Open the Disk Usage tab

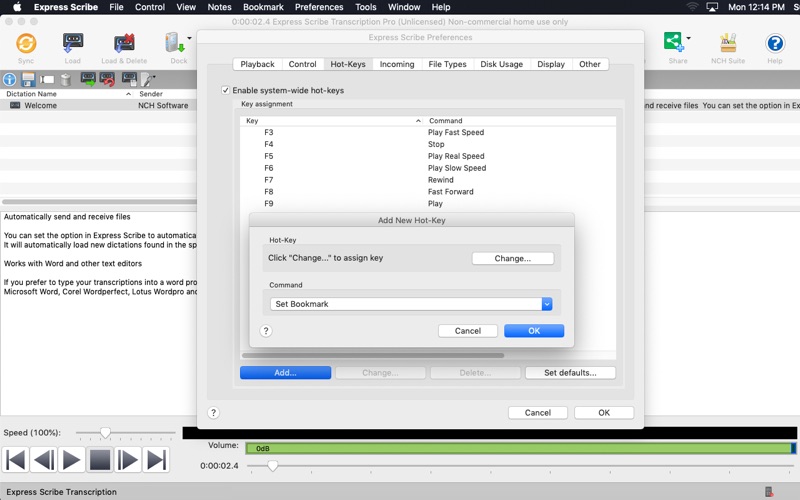502,64
